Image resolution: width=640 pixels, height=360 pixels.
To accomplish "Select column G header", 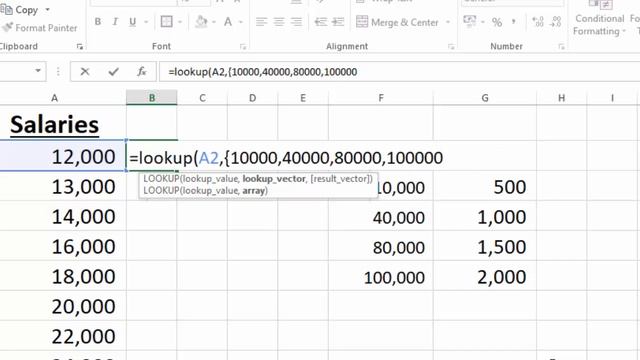I will (x=485, y=98).
